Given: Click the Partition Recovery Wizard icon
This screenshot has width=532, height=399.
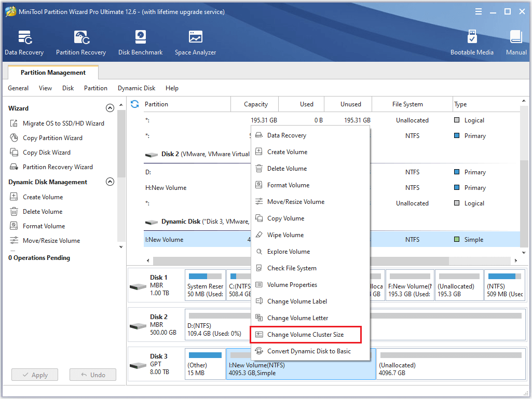Looking at the screenshot, I should [14, 167].
